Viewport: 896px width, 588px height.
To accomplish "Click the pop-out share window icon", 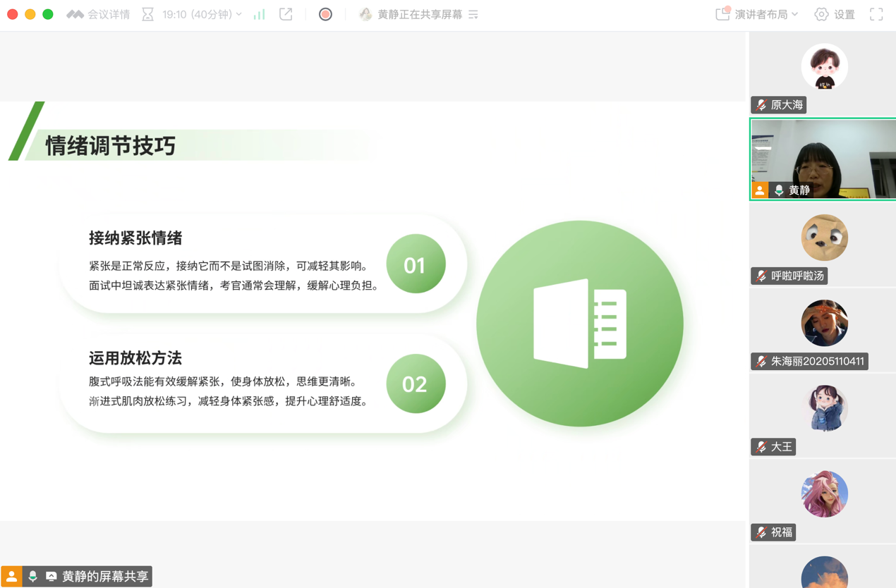I will point(286,14).
